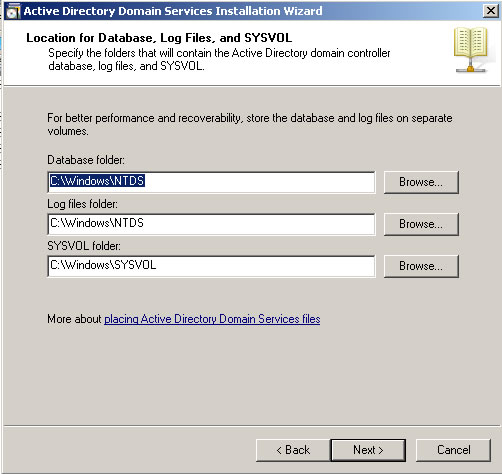Click the Location for Database heading
The image size is (502, 474).
click(x=159, y=38)
